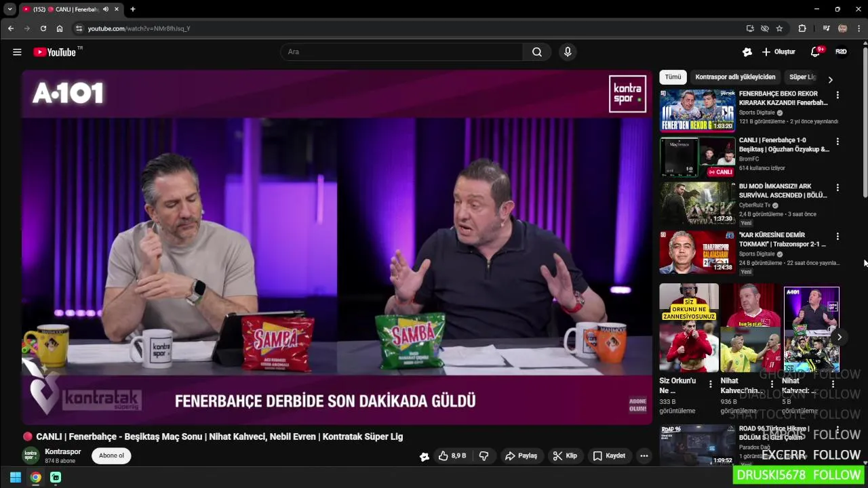Click the icon left of the like button
Screen dimensions: 868x488
(425, 457)
